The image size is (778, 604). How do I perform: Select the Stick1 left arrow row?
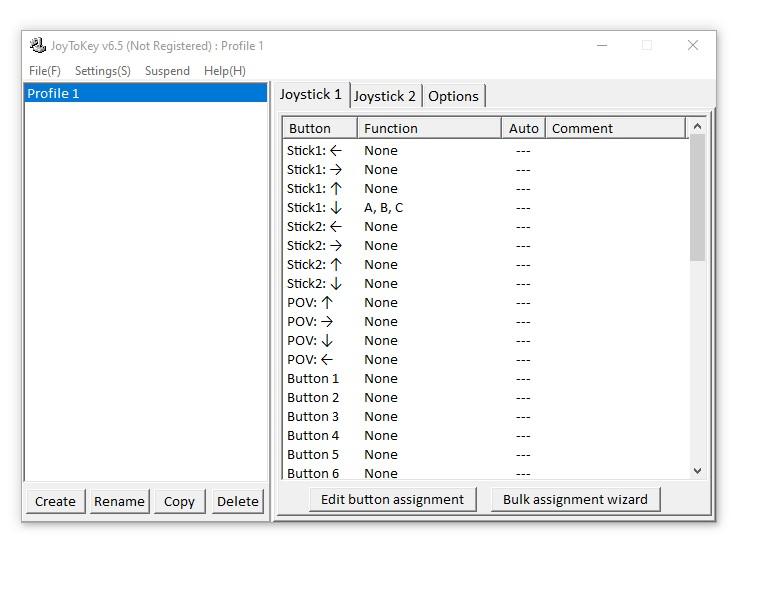point(486,150)
